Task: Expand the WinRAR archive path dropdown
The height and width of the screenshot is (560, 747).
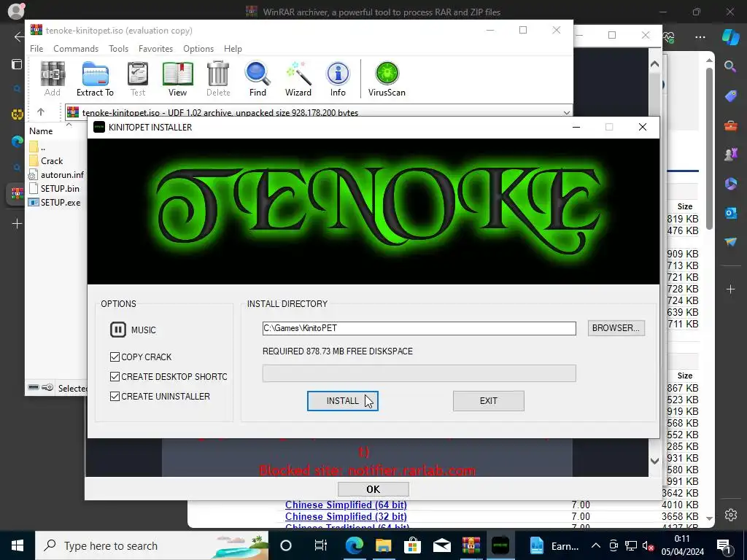Action: [x=566, y=113]
